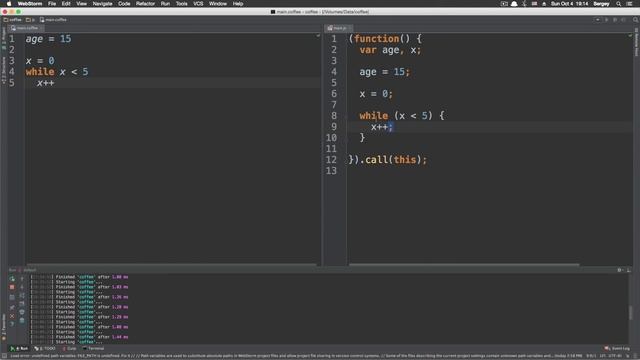Click js folder in breadcrumb bar

point(31,20)
